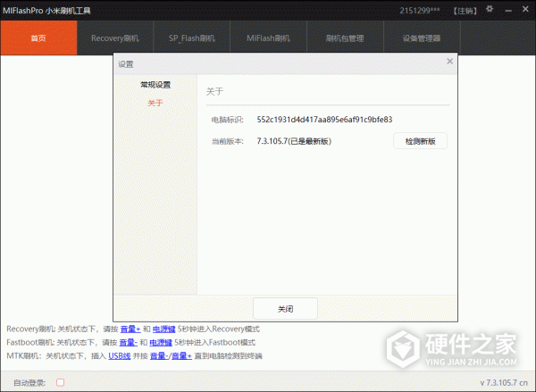Screen dimensions: 536x392
Task: Click the 音量- link in MTK刷机 line
Action: 159,355
